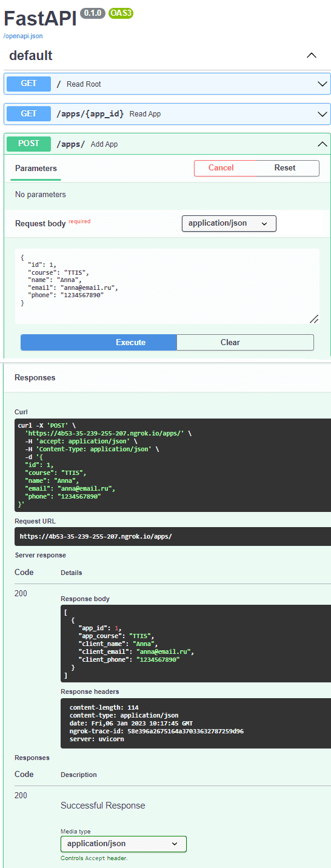Click the 'Read Root' summary text

84,84
